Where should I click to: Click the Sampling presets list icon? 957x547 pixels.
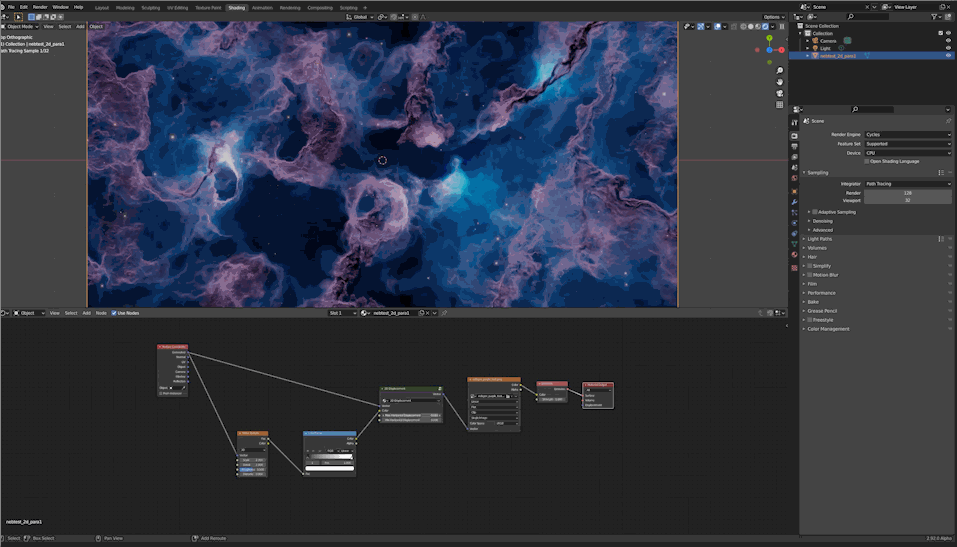941,173
